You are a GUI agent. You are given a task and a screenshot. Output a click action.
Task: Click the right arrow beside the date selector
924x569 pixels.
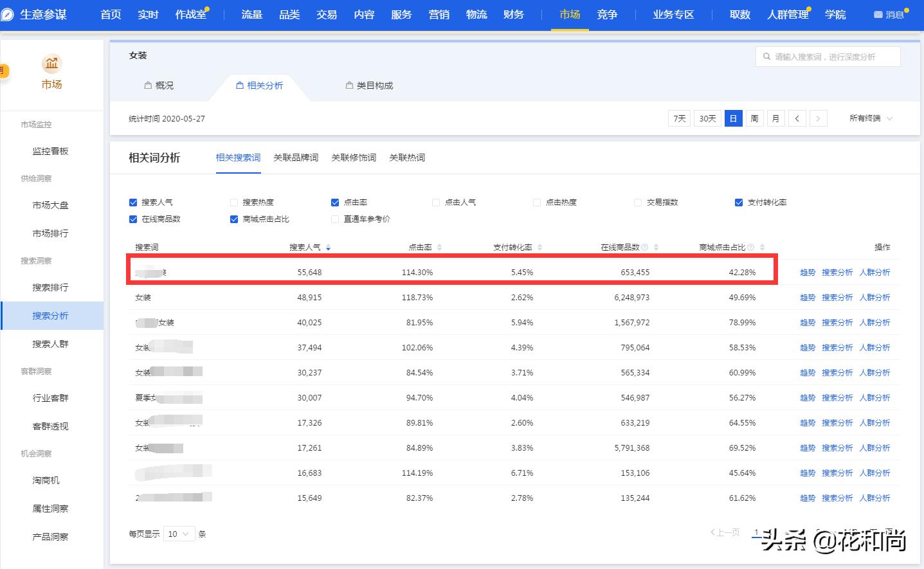point(818,118)
